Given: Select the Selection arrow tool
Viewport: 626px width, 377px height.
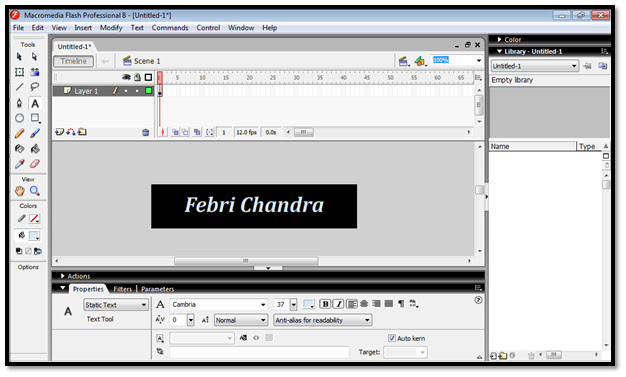Looking at the screenshot, I should pyautogui.click(x=19, y=57).
